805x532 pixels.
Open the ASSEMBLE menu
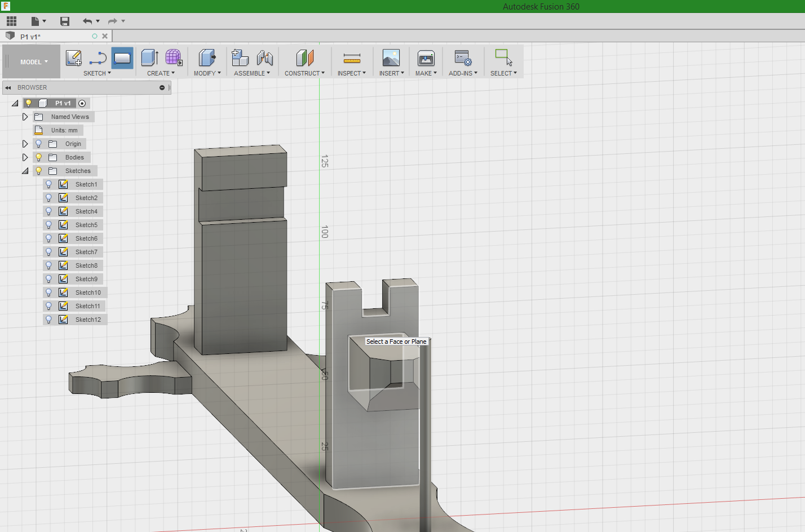point(252,73)
